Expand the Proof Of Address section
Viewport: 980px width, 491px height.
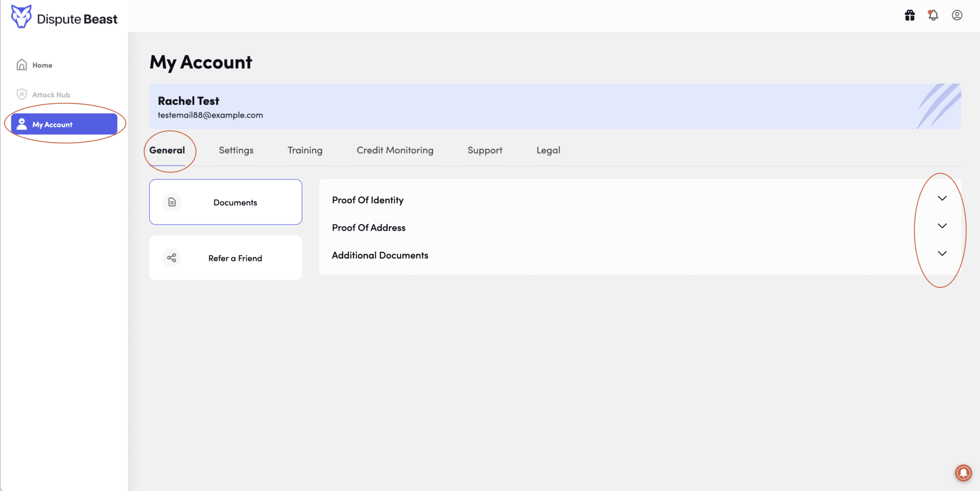tap(942, 226)
